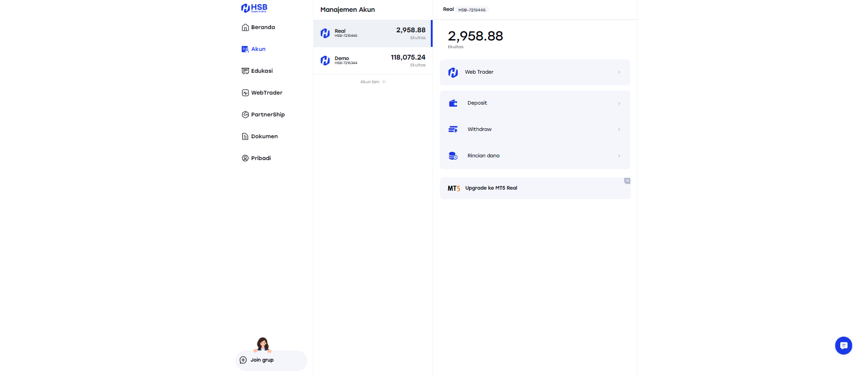Screen dimensions: 868x377
Task: Click the 118,075.24 demo equity value
Action: [408, 57]
